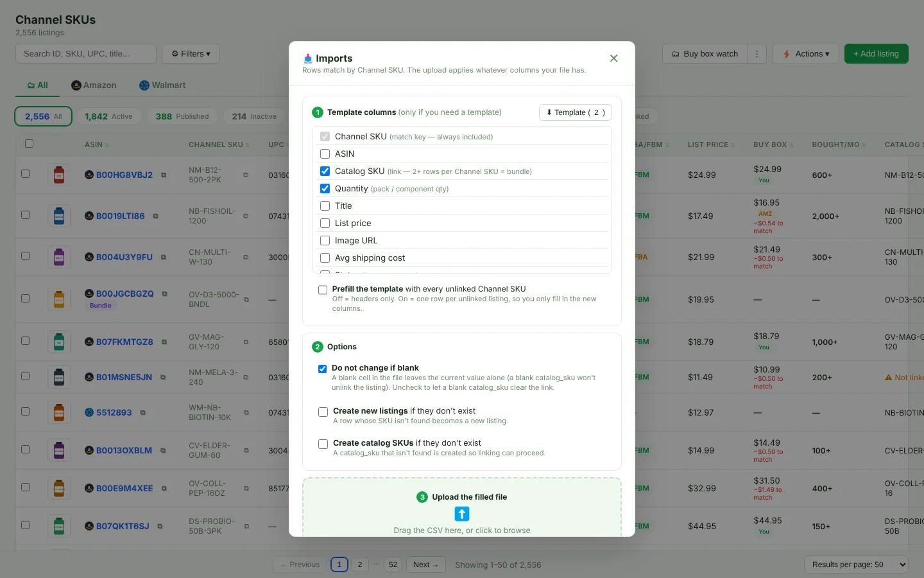Copy ASIN B01MSNE5JN with the copy icon
The width and height of the screenshot is (924, 578).
tap(163, 378)
